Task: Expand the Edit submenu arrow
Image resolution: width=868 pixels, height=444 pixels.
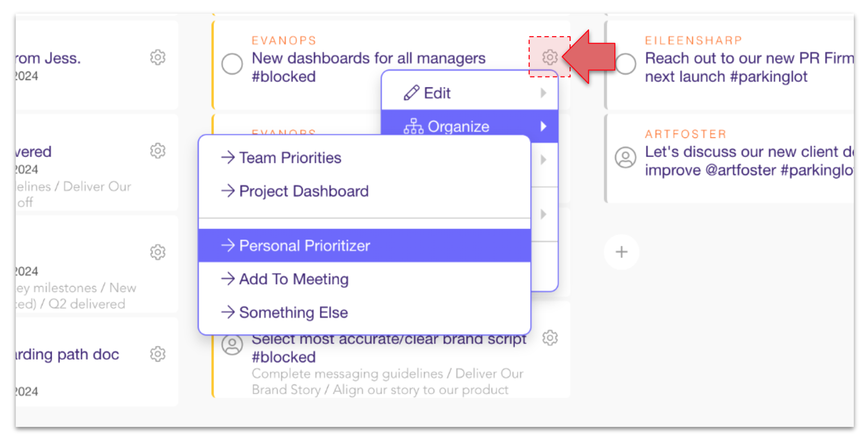Action: pyautogui.click(x=543, y=93)
